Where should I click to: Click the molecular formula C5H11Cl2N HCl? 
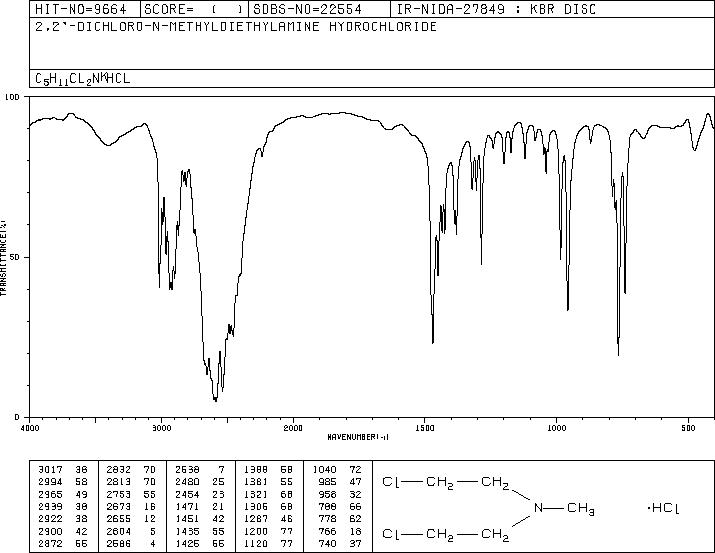(x=83, y=79)
